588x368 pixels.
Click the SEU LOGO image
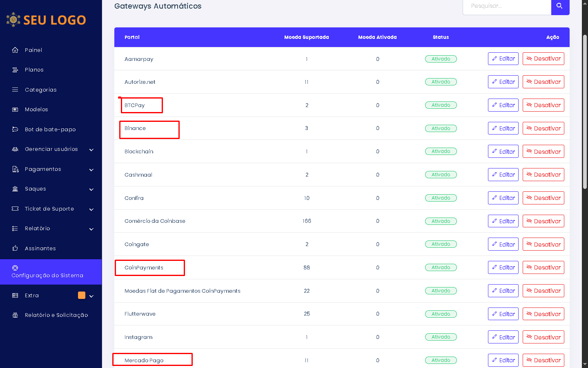tap(46, 20)
